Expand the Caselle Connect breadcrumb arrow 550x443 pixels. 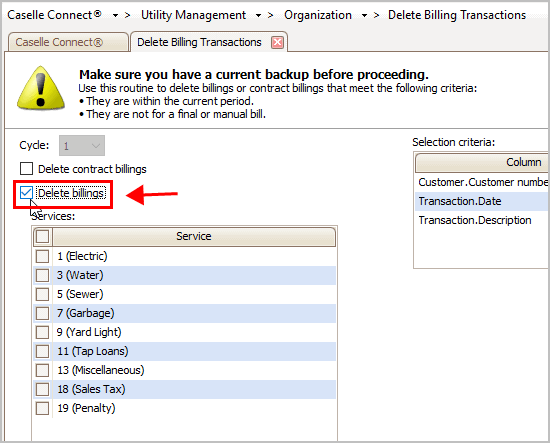(x=115, y=15)
